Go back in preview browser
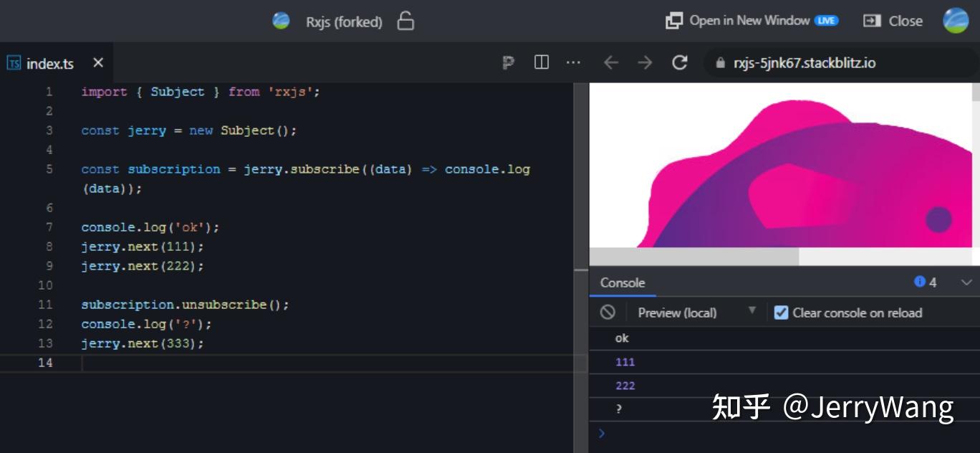 click(x=610, y=62)
